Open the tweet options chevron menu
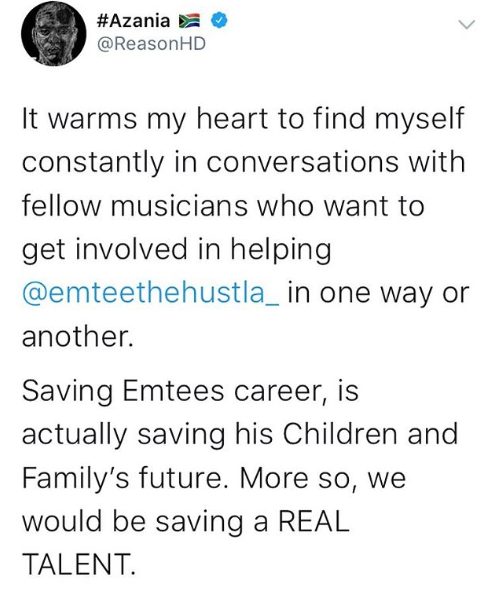Image resolution: width=490 pixels, height=590 pixels. [467, 25]
